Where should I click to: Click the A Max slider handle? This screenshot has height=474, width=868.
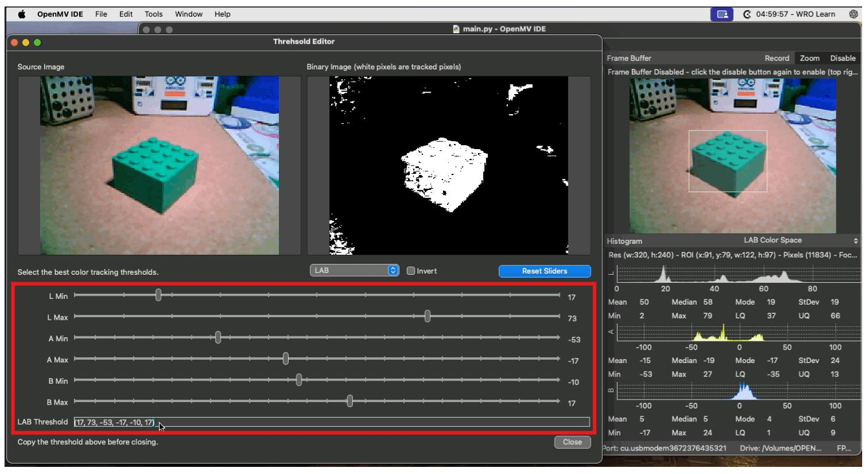(x=285, y=359)
